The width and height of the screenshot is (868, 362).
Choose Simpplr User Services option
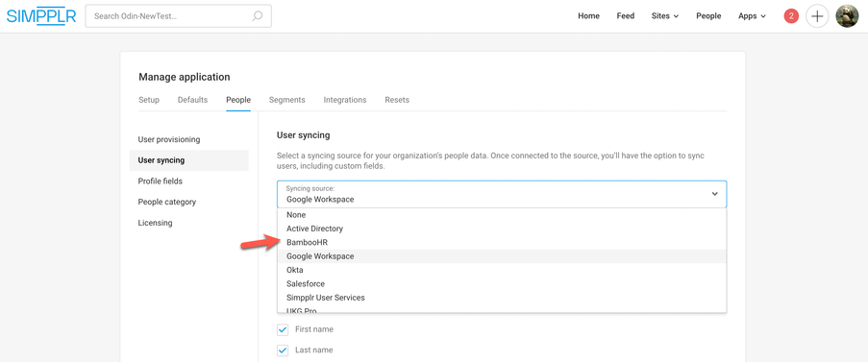[502, 298]
